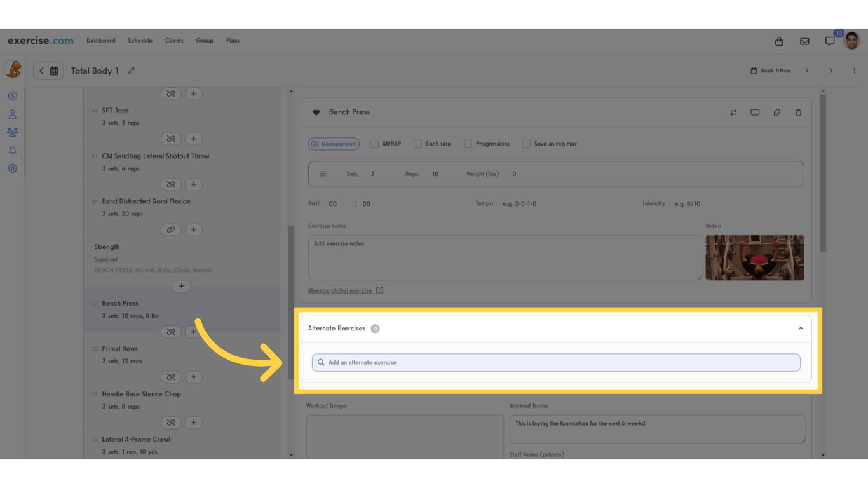
Task: Open the Manage global exercise link
Action: (x=340, y=291)
